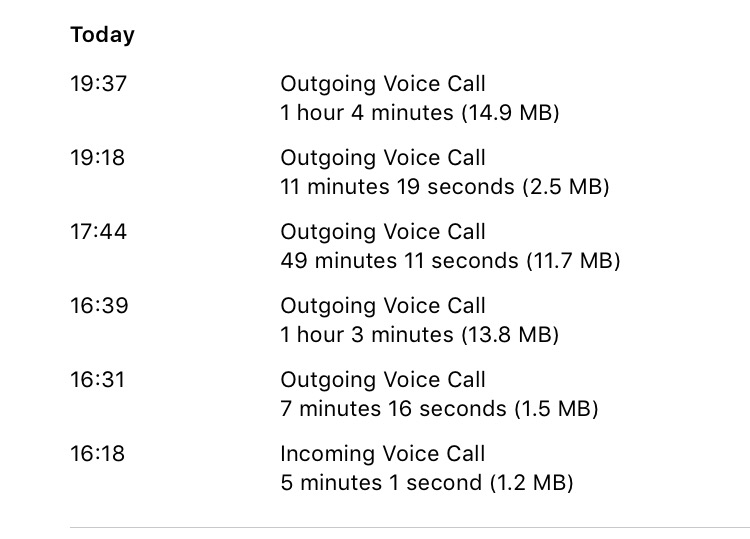Click the 19:18 timestamp
Screen dimensions: 750x539
(x=98, y=158)
